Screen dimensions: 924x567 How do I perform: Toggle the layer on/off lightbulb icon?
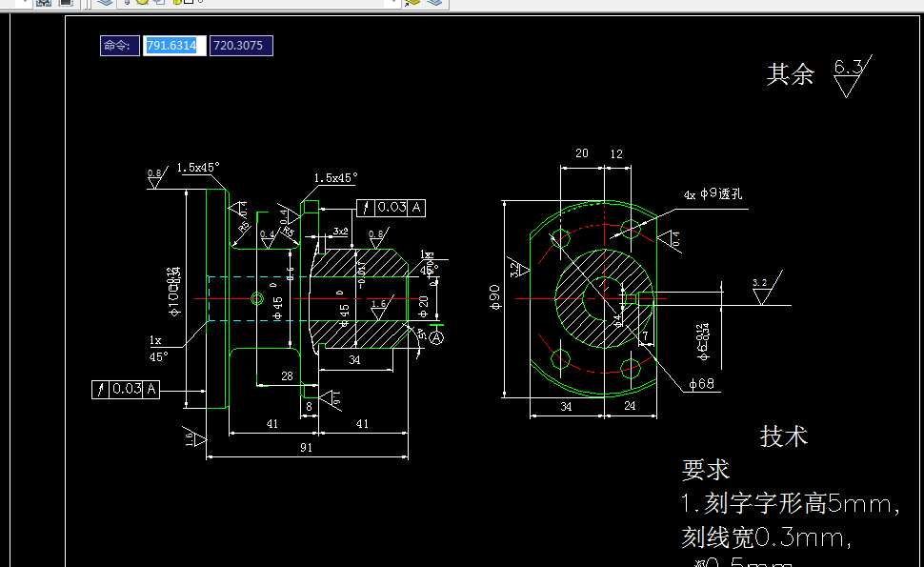click(126, 4)
